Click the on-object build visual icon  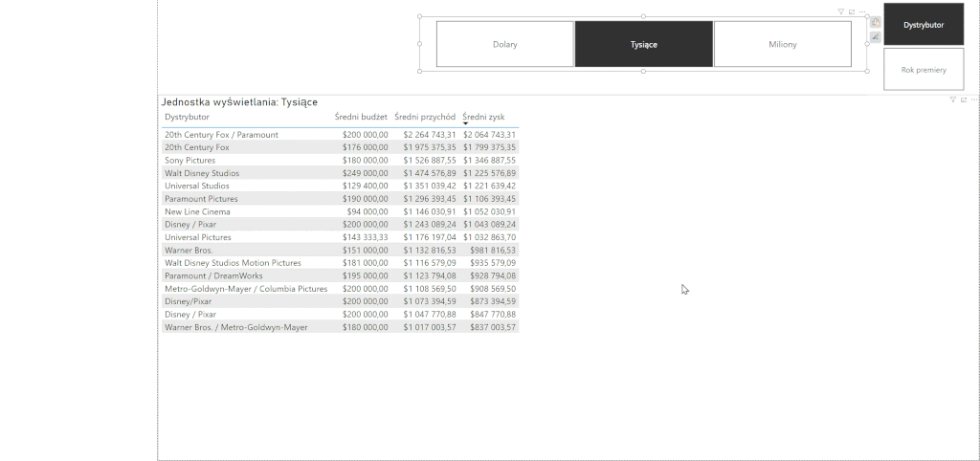tap(876, 22)
